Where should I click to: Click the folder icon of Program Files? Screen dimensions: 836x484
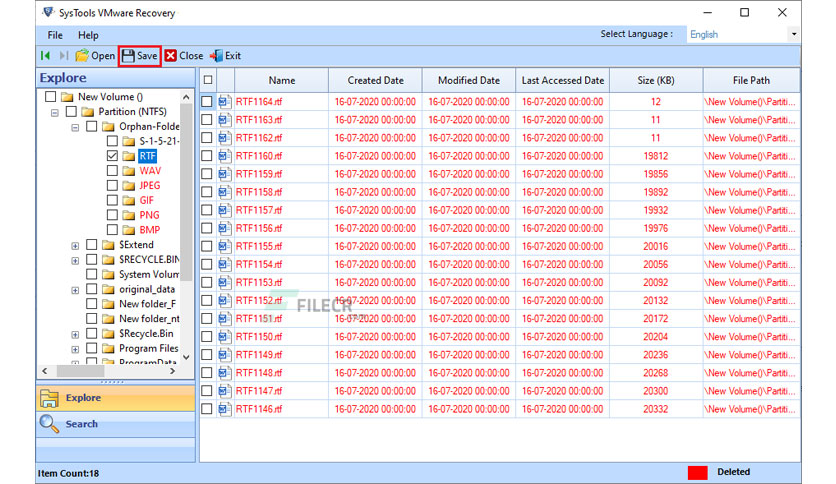tap(108, 348)
